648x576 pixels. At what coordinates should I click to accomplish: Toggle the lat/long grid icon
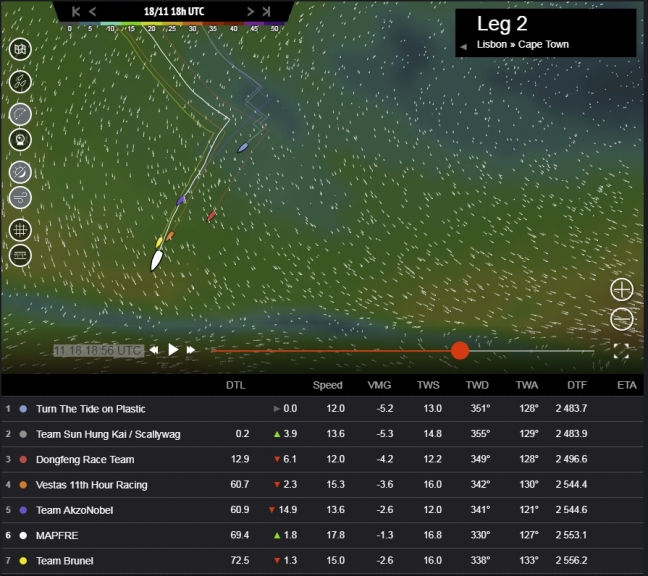(x=20, y=230)
